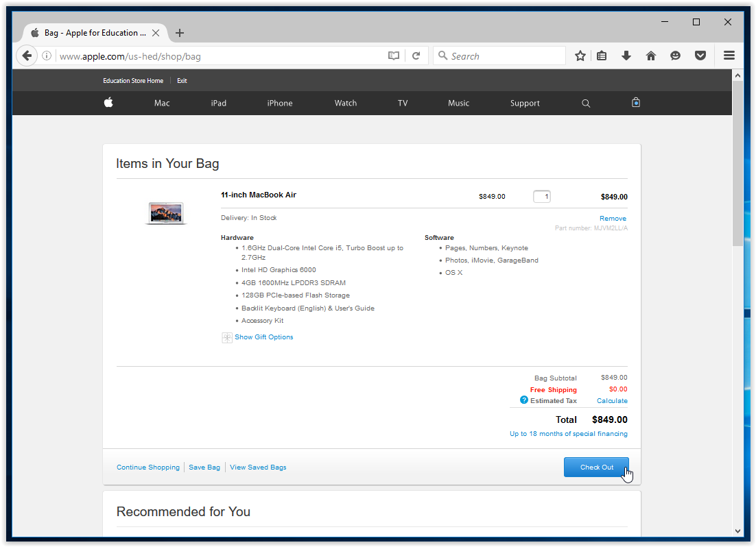
Task: Go to Firefox home page icon
Action: click(651, 56)
